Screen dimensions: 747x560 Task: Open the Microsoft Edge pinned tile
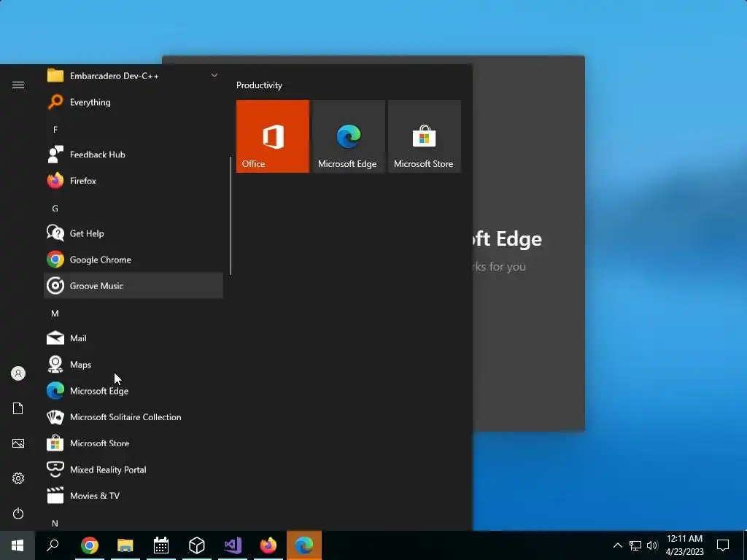pos(349,136)
